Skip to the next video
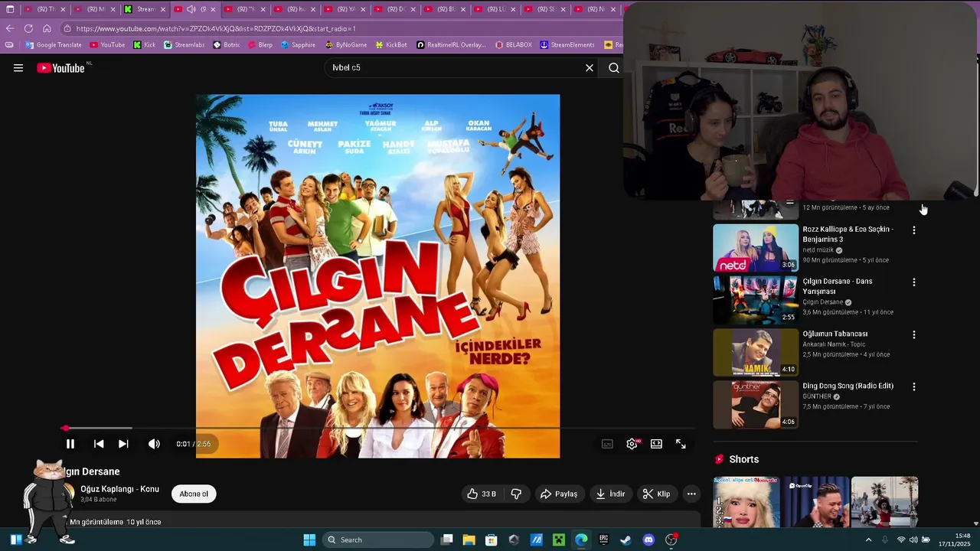 click(x=123, y=444)
